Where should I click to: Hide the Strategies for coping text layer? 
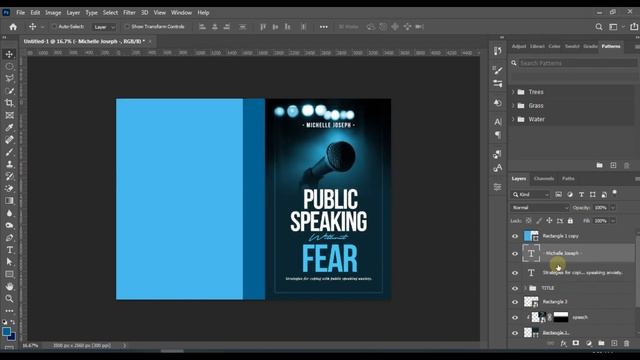coord(515,273)
